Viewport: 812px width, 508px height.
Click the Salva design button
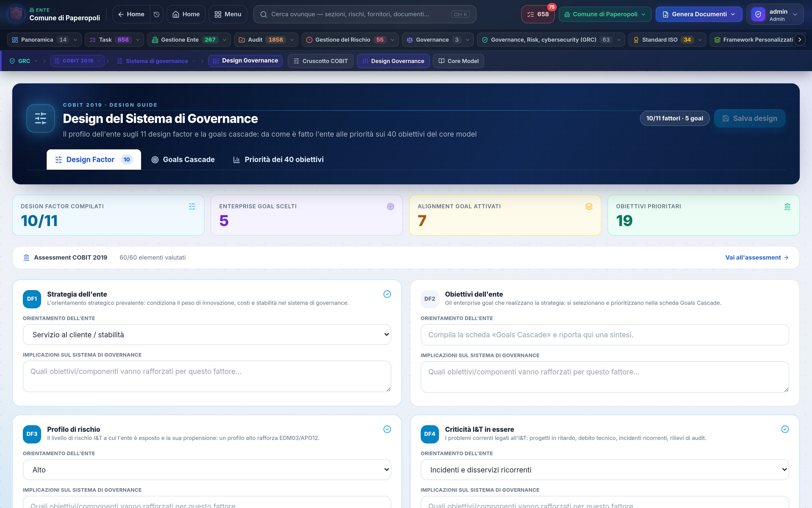750,118
